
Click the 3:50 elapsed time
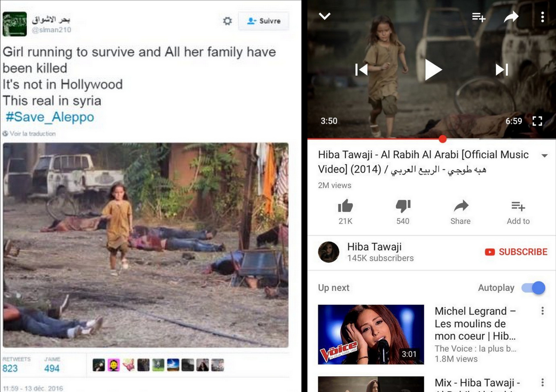tap(329, 121)
